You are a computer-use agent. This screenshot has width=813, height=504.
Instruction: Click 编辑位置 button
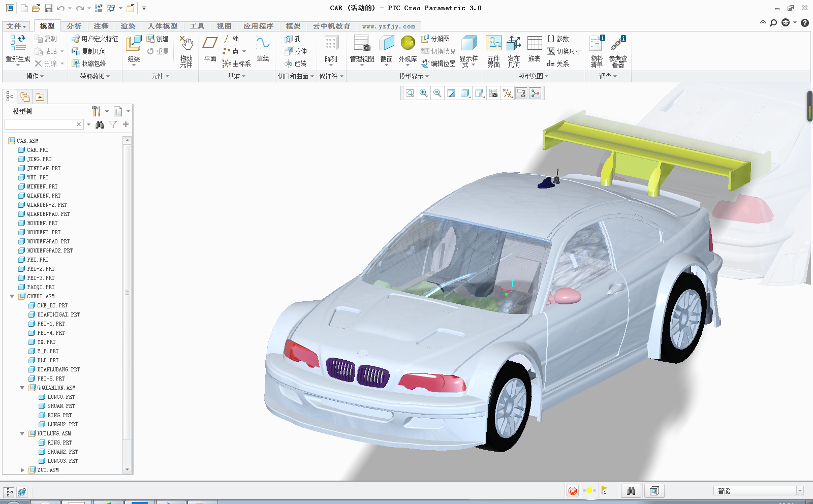438,64
